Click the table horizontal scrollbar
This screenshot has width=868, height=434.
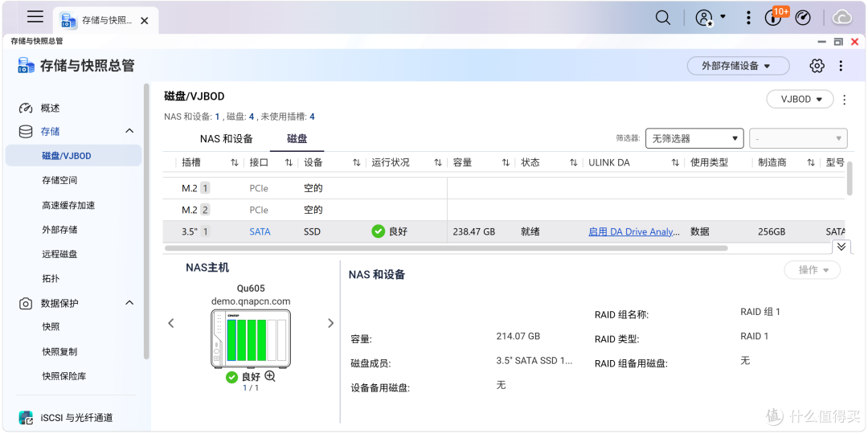click(445, 248)
